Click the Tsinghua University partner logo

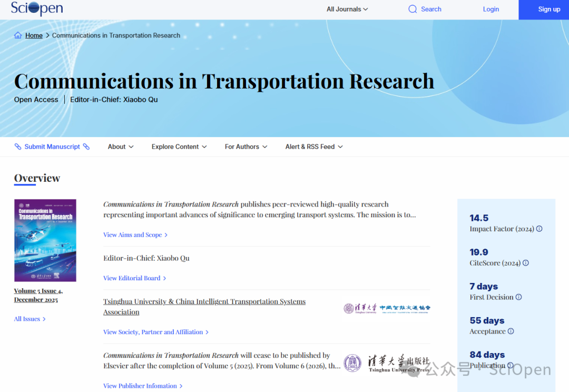pos(360,308)
